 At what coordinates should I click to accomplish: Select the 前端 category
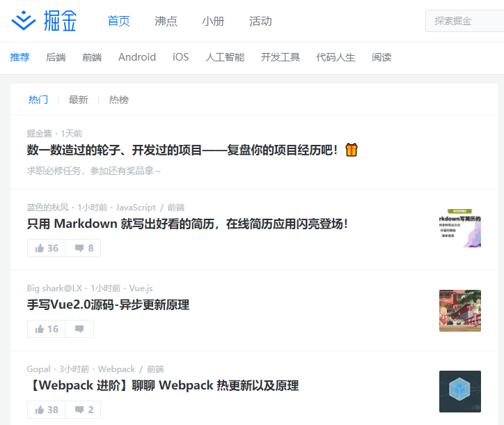(x=92, y=57)
